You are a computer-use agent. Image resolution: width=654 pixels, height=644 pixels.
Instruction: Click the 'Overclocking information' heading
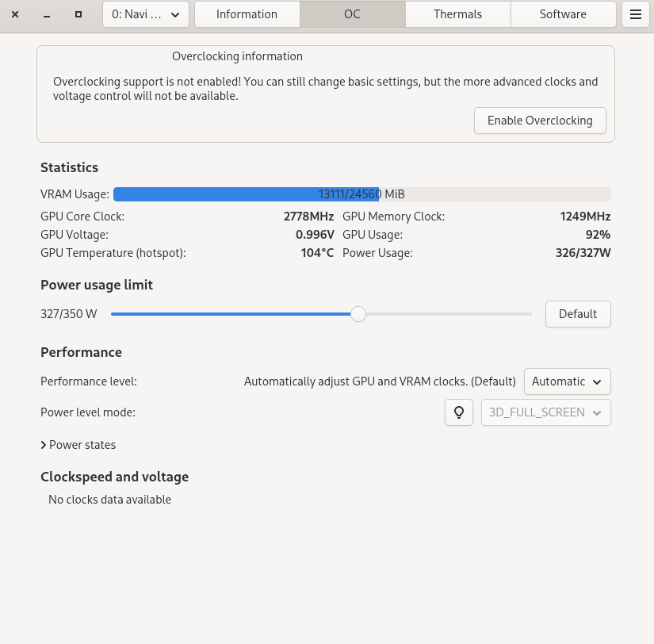(x=237, y=56)
